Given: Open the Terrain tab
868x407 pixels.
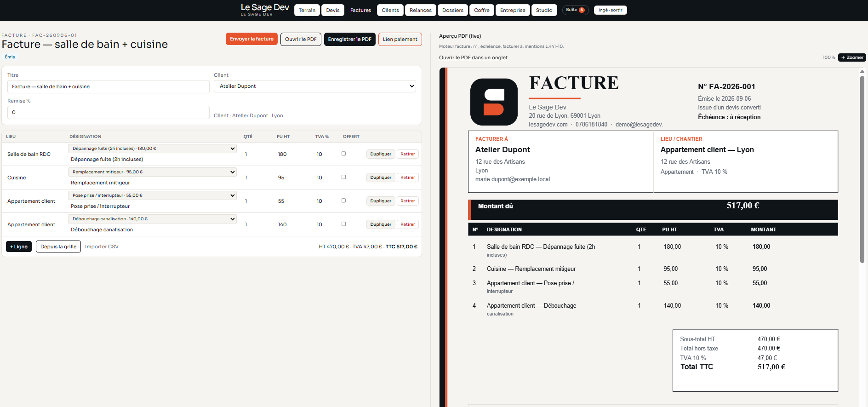Looking at the screenshot, I should coord(307,10).
